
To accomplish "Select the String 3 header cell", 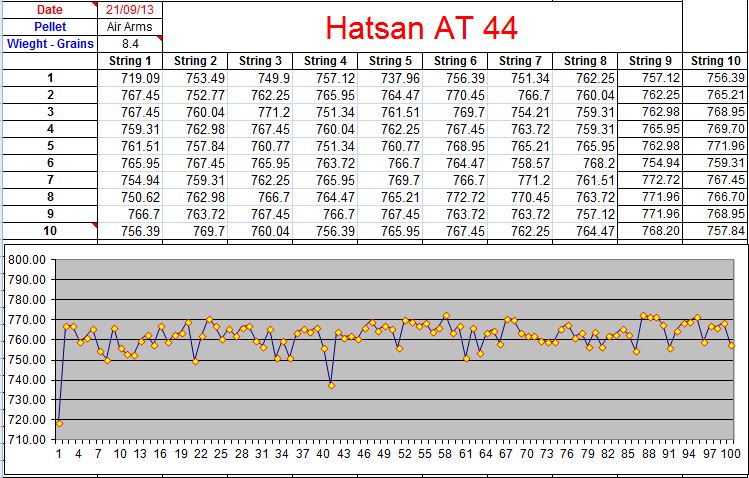I will [260, 61].
